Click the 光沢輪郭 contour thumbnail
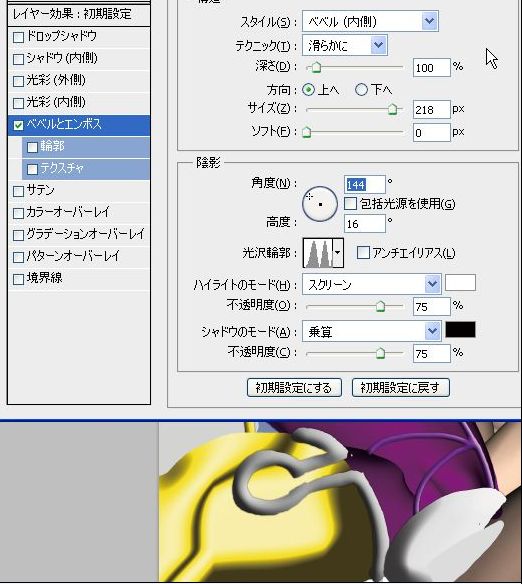The height and width of the screenshot is (584, 522). [x=318, y=253]
